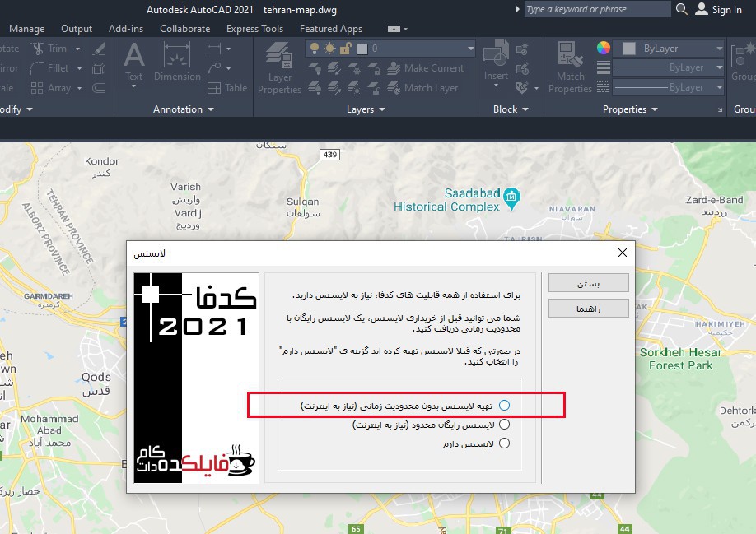This screenshot has height=534, width=756.
Task: Open the Lineweight ByLayer dropdown
Action: pyautogui.click(x=720, y=67)
